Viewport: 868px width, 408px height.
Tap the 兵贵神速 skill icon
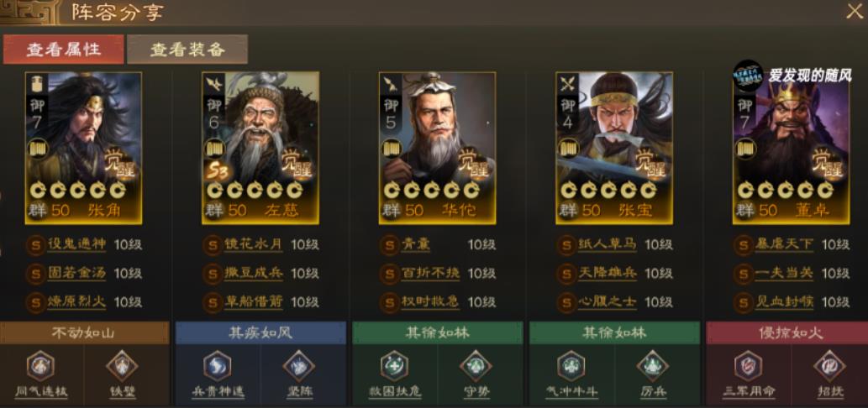pyautogui.click(x=218, y=365)
